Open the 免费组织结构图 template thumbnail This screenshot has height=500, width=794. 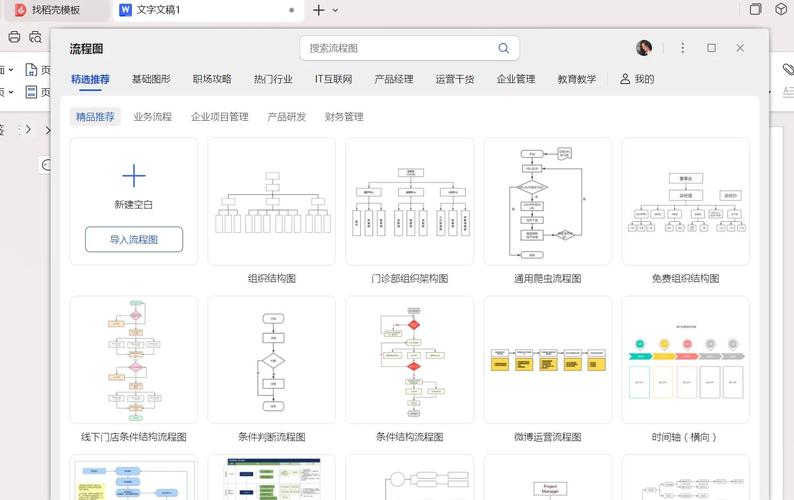pyautogui.click(x=686, y=201)
